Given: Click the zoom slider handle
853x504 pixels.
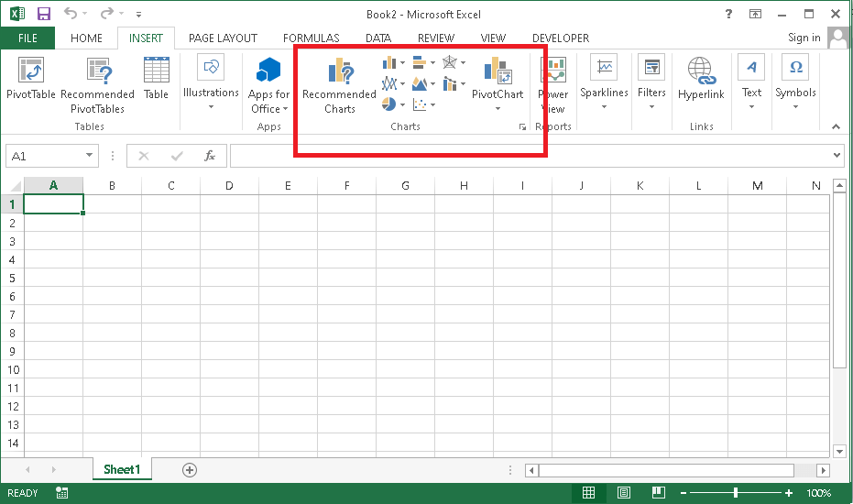Looking at the screenshot, I should [x=736, y=493].
